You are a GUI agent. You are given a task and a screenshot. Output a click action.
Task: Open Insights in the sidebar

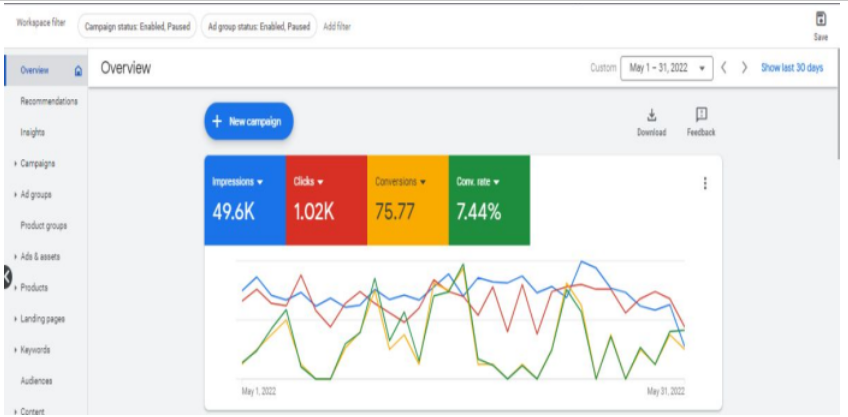point(32,132)
